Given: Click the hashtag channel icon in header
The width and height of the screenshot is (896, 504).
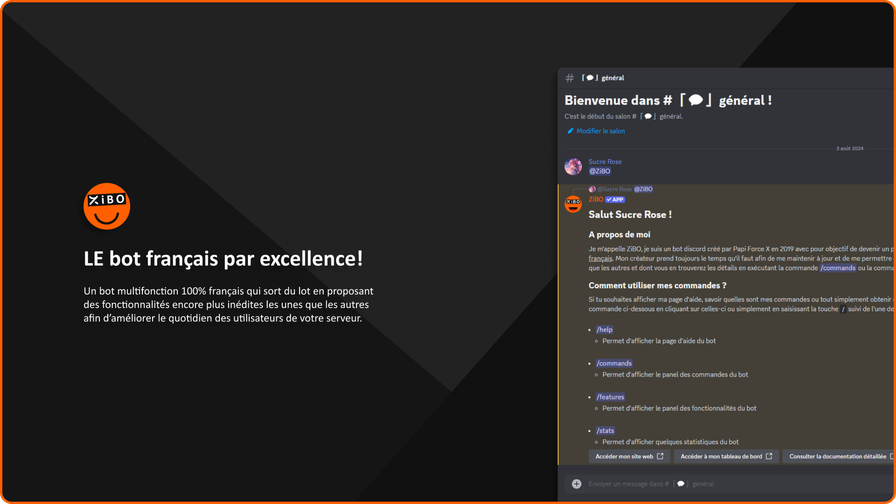Looking at the screenshot, I should click(x=569, y=78).
